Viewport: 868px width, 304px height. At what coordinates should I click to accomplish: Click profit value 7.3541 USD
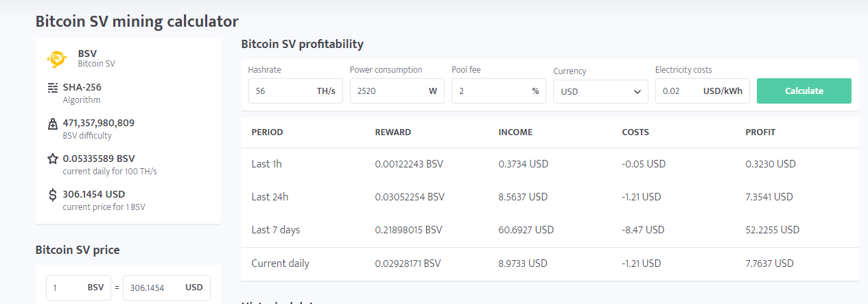click(x=769, y=197)
